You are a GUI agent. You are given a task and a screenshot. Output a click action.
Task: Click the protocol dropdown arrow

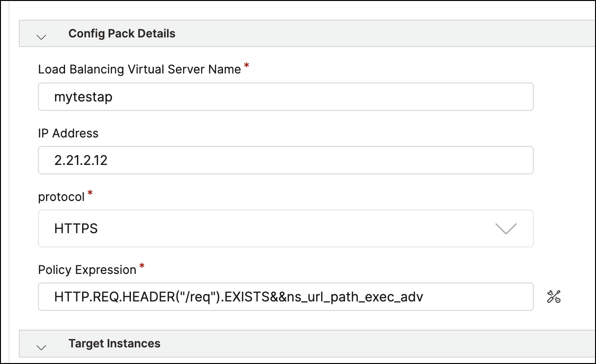coord(506,228)
